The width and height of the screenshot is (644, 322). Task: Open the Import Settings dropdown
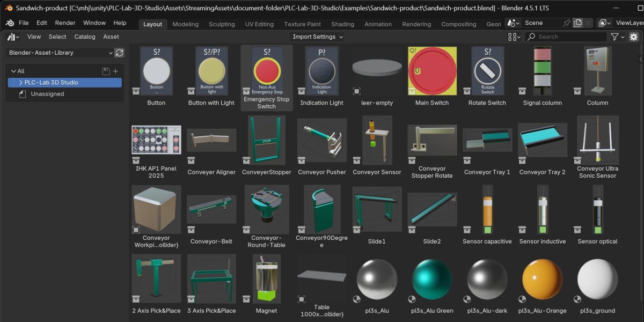click(317, 36)
